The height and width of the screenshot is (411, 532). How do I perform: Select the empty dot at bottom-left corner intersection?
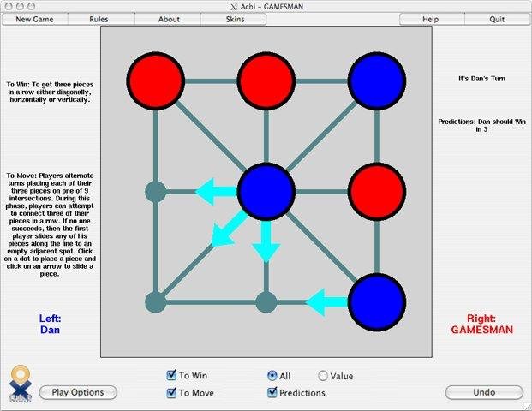pos(156,302)
